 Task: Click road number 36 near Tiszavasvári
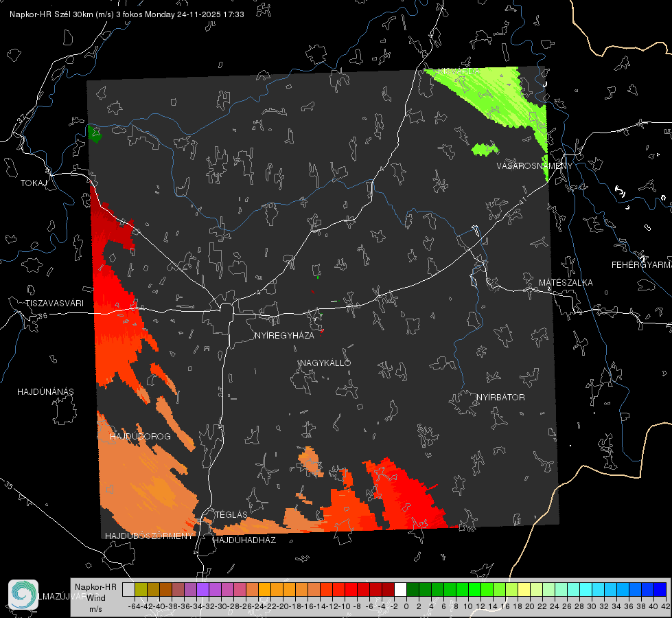43,316
